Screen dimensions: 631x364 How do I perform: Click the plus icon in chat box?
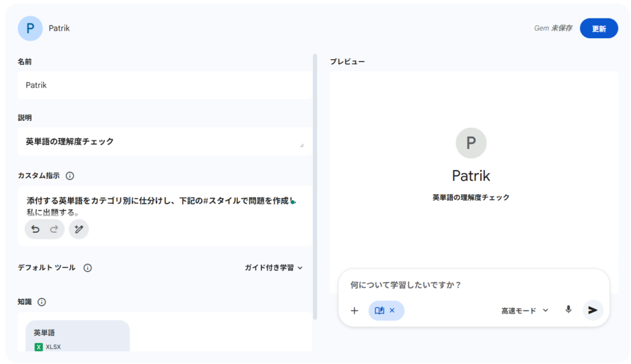pos(354,310)
